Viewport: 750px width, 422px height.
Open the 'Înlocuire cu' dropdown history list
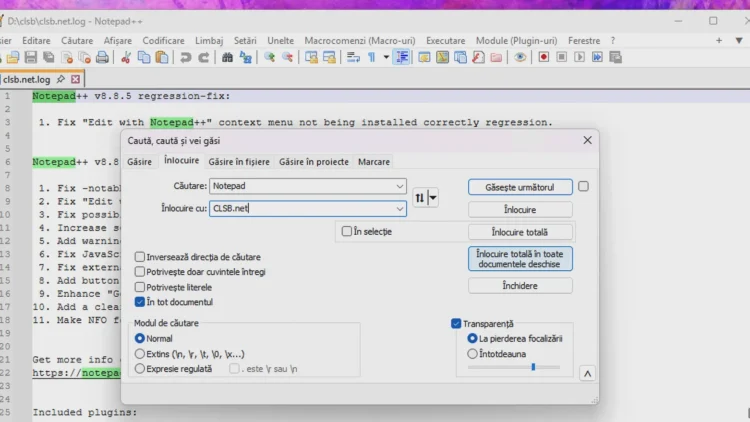point(400,209)
